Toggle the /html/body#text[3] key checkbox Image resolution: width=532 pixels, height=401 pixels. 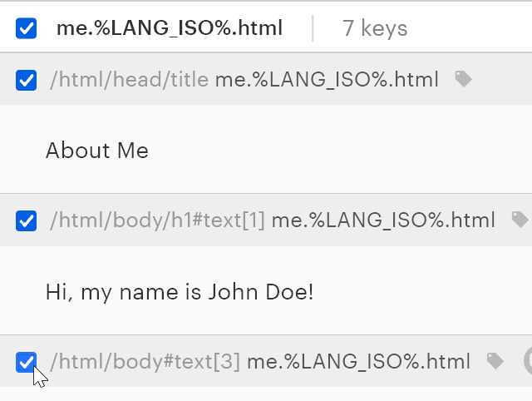pyautogui.click(x=27, y=362)
